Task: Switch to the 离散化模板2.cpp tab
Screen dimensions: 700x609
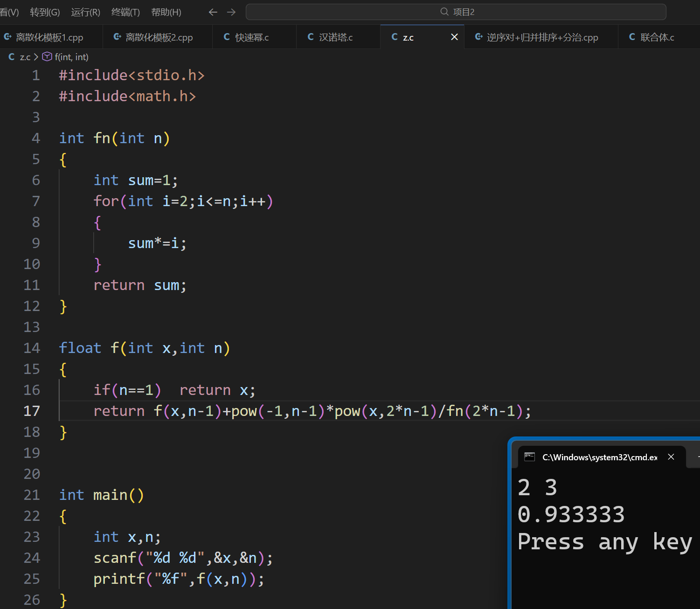Action: click(158, 37)
